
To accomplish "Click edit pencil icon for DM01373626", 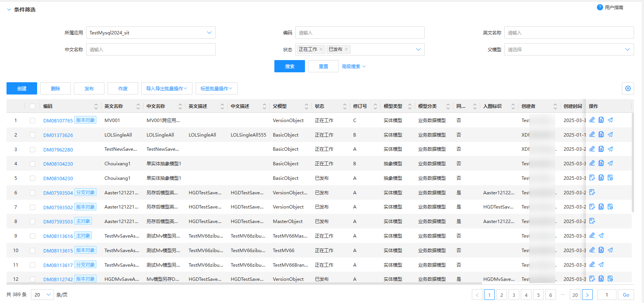I will [592, 134].
